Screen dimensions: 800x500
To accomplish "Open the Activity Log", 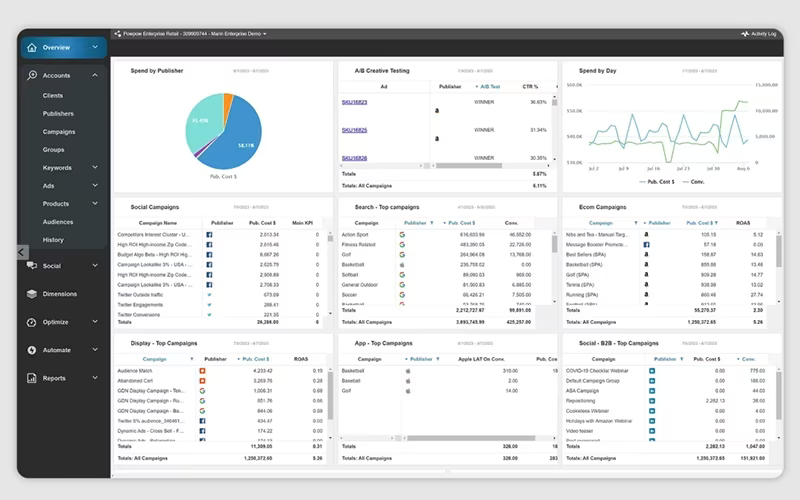I will tap(759, 34).
